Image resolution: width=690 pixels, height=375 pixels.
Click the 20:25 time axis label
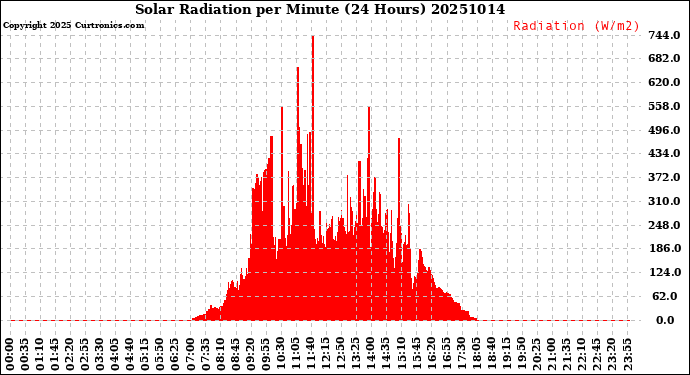[x=537, y=354]
